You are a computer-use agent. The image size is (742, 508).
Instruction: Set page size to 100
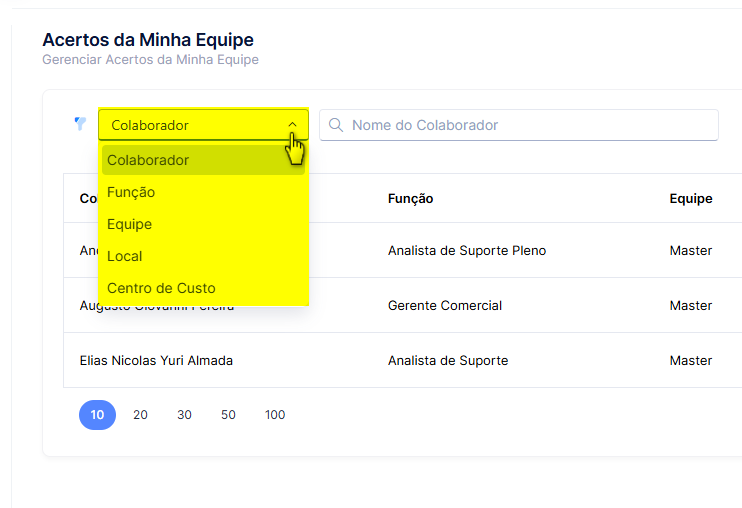pos(275,415)
